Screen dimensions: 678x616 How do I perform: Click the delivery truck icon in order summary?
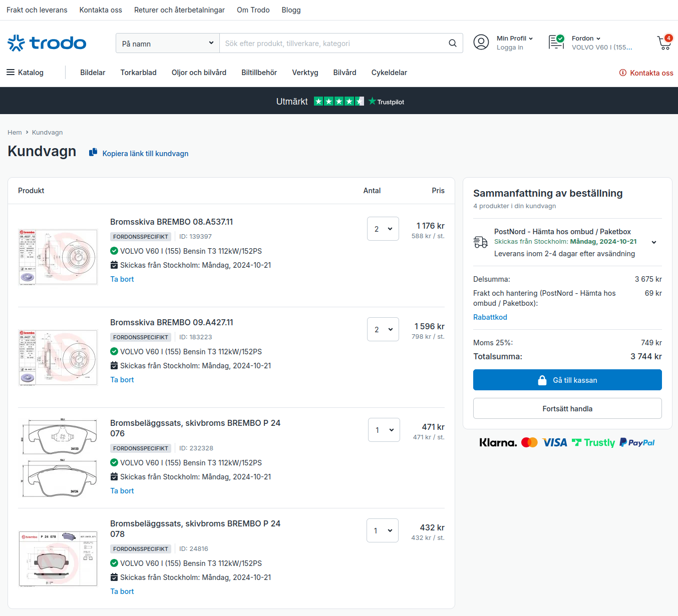tap(481, 242)
